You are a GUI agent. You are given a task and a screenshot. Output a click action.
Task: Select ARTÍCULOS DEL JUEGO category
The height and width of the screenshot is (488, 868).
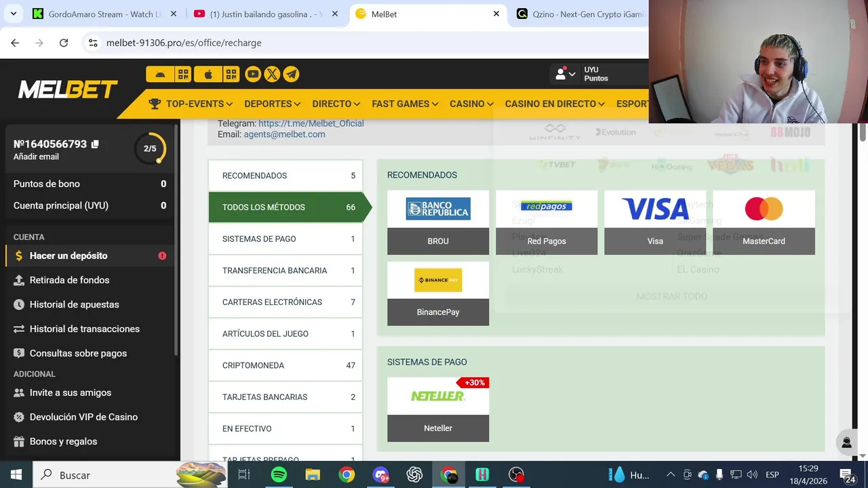[285, 333]
